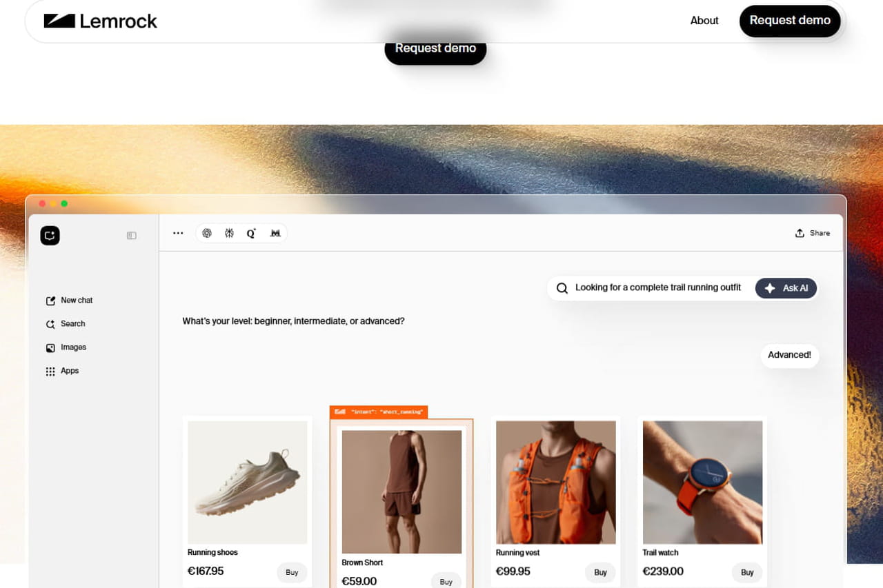This screenshot has width=883, height=588.
Task: Select the Mistral model icon in the toolbar
Action: 275,232
